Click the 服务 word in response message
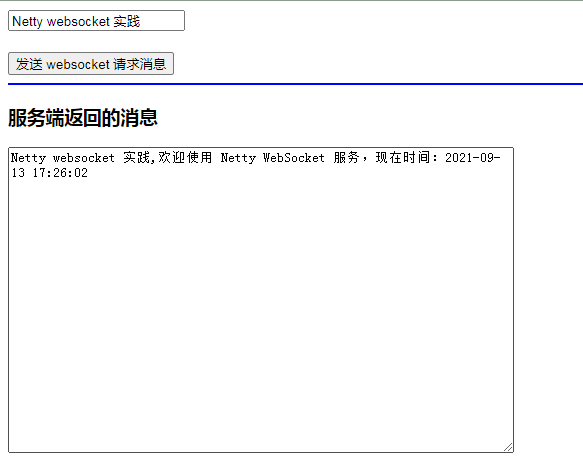Image resolution: width=583 pixels, height=475 pixels. (346, 158)
